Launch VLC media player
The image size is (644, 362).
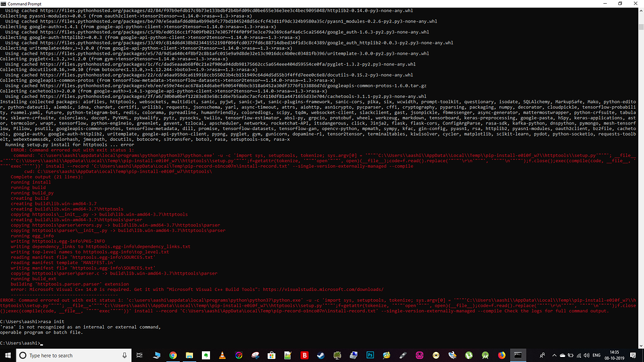tap(221, 355)
